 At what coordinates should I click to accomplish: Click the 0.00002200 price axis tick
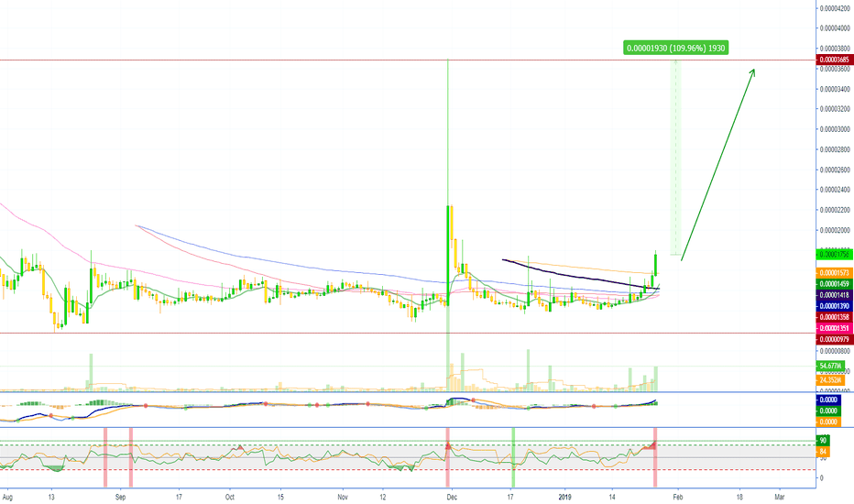point(836,211)
